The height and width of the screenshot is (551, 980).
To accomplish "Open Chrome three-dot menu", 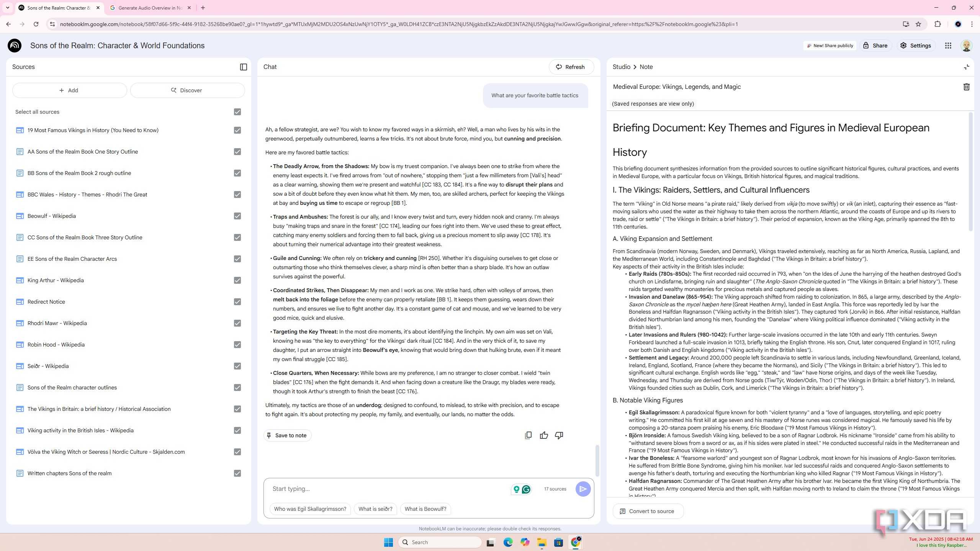I will [x=972, y=24].
